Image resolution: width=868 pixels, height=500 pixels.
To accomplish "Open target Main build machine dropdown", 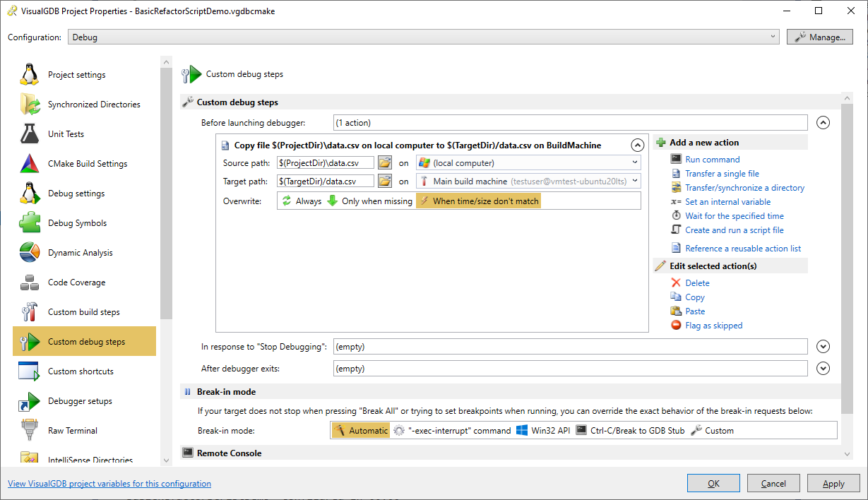I will tap(528, 181).
